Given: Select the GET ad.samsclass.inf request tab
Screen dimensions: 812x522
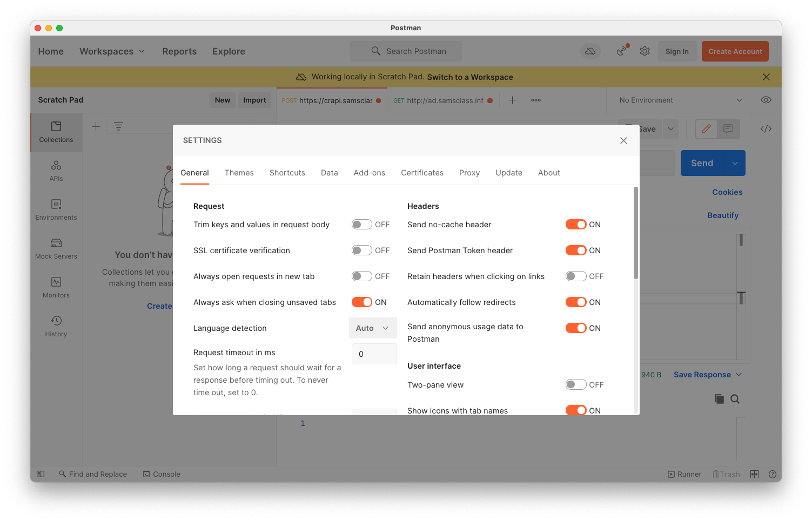Looking at the screenshot, I should click(x=443, y=100).
